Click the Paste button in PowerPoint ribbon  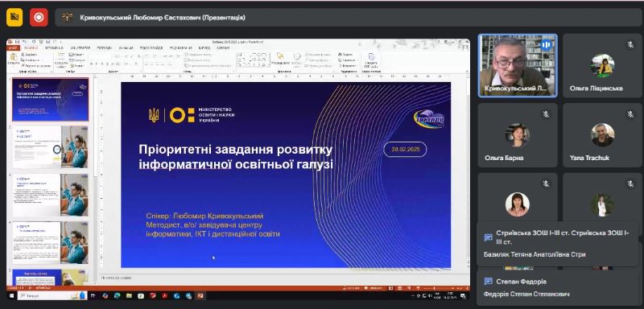click(x=13, y=60)
